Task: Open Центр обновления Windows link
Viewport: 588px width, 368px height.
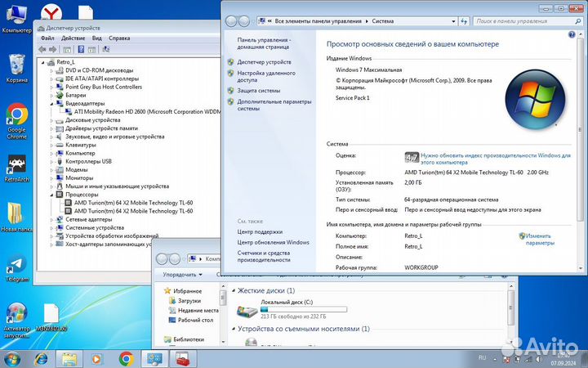Action: tap(273, 242)
